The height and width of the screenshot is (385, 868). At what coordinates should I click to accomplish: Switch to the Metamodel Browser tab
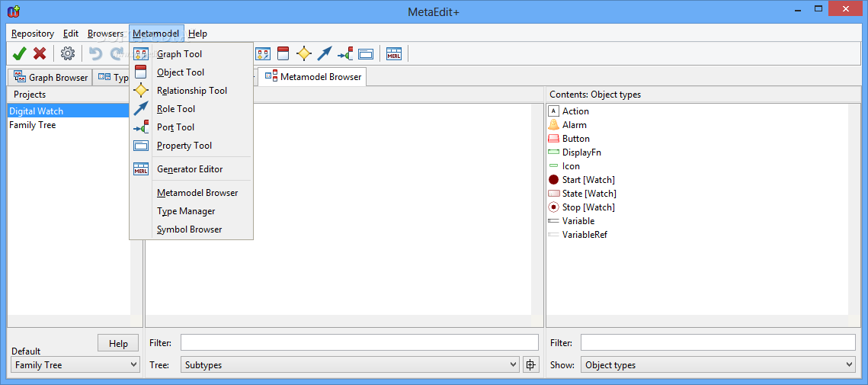(x=314, y=76)
